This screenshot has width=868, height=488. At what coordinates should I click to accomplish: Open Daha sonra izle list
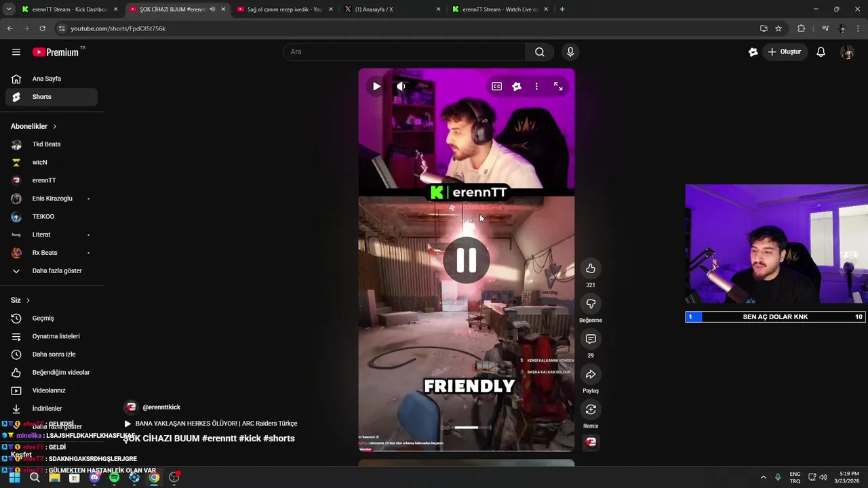point(52,354)
